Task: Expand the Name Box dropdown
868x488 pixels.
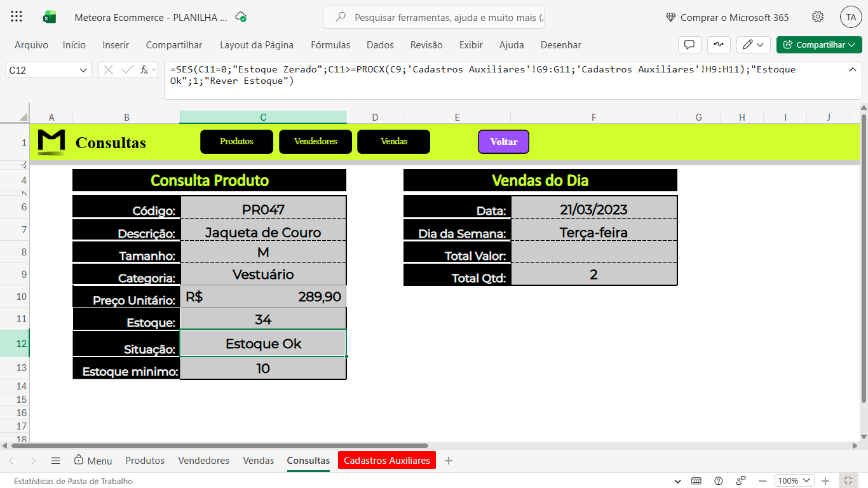Action: pos(83,70)
